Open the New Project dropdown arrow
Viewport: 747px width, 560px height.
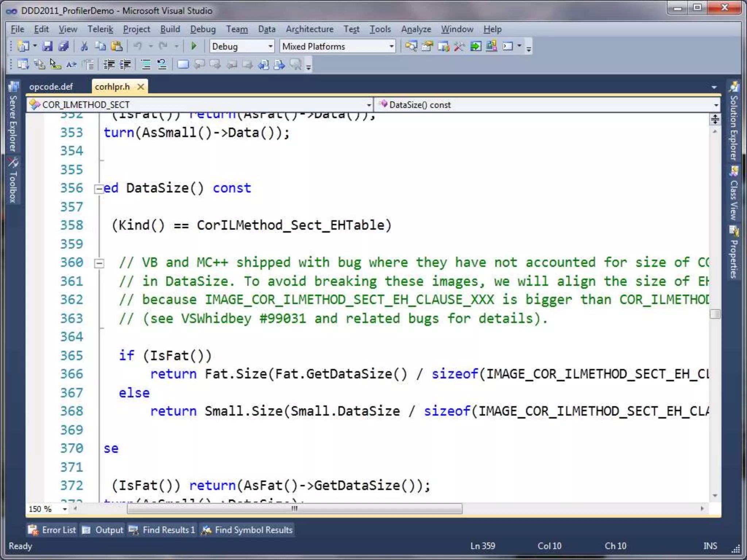click(x=35, y=46)
